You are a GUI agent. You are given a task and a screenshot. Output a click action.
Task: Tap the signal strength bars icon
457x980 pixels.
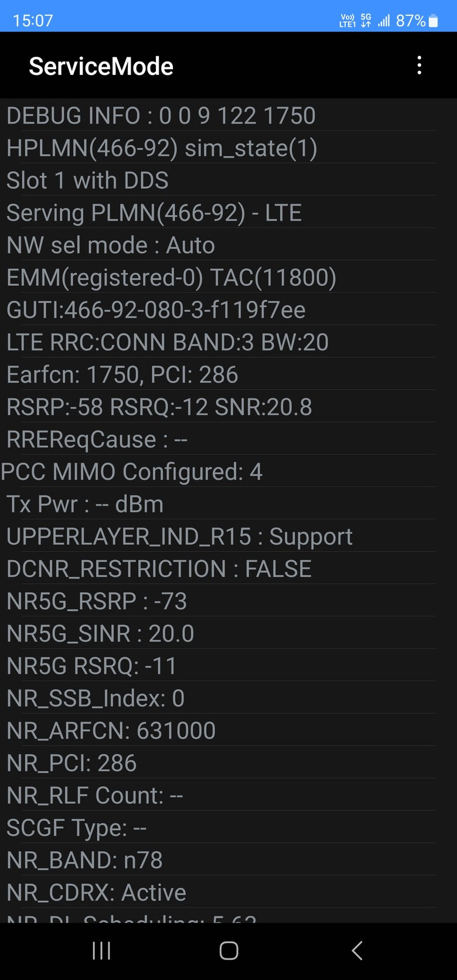click(384, 21)
